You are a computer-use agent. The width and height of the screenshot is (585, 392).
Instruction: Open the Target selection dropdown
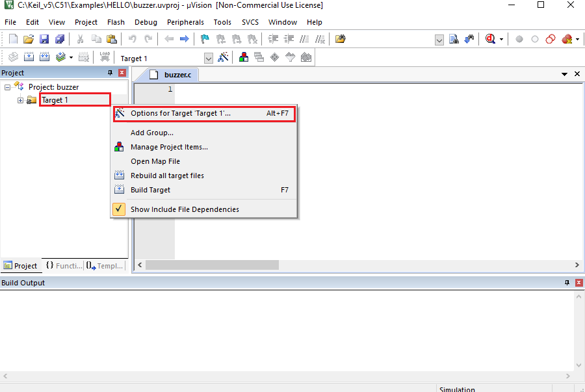click(208, 58)
